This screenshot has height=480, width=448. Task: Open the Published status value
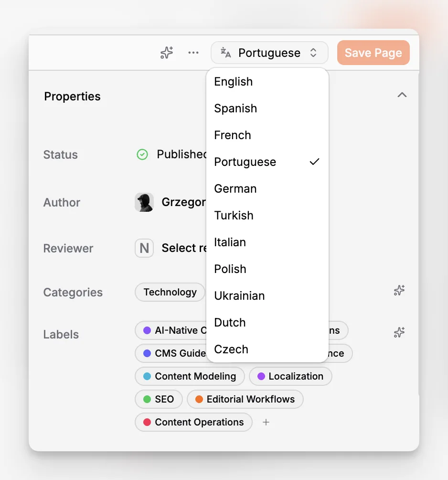[181, 154]
